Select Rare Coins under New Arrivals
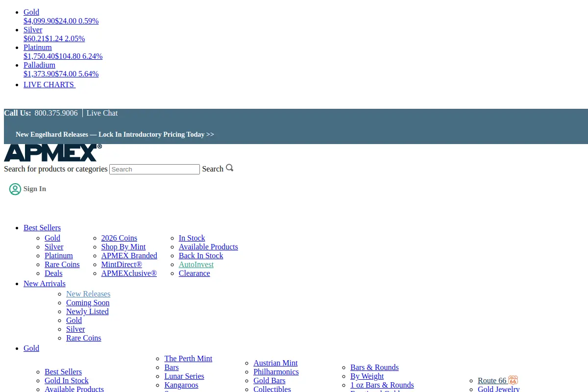 click(84, 338)
